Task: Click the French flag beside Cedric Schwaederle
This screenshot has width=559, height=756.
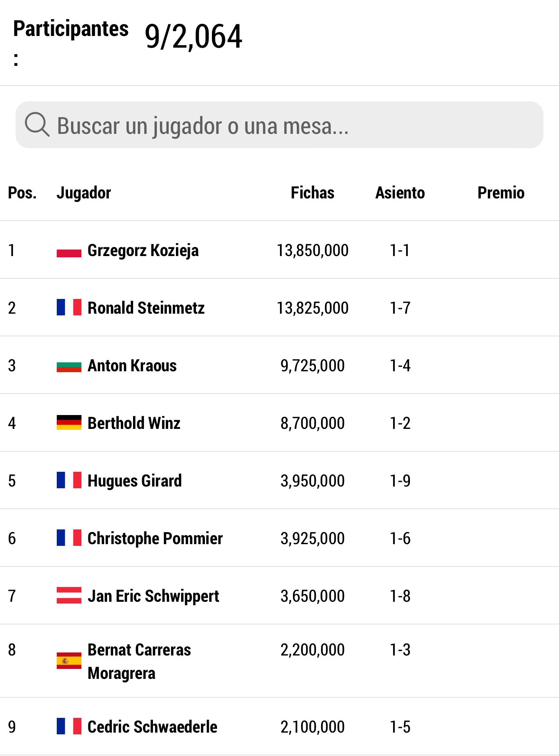Action: point(69,726)
